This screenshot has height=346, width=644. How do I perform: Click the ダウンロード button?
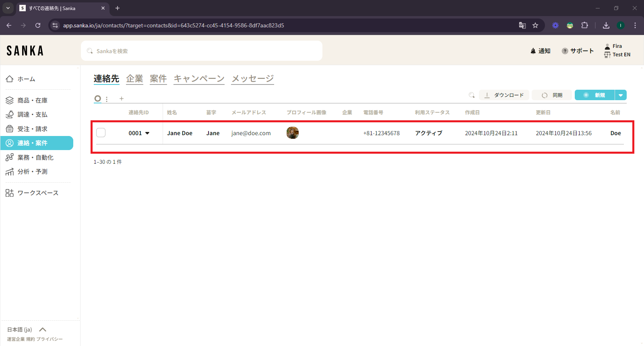pos(504,95)
